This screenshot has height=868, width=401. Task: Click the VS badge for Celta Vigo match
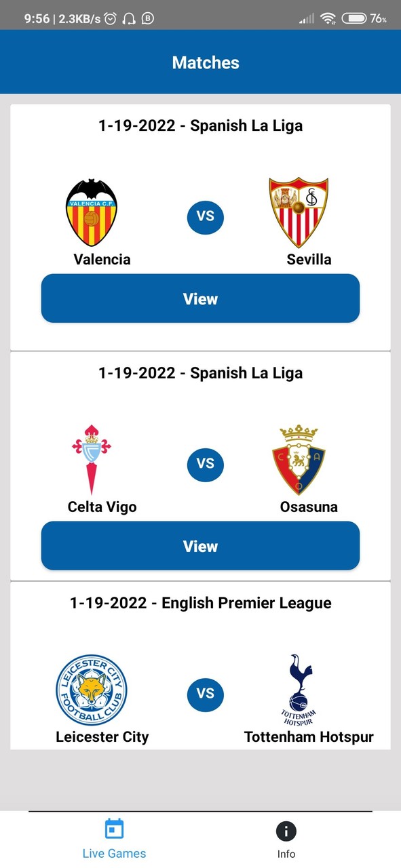[205, 465]
